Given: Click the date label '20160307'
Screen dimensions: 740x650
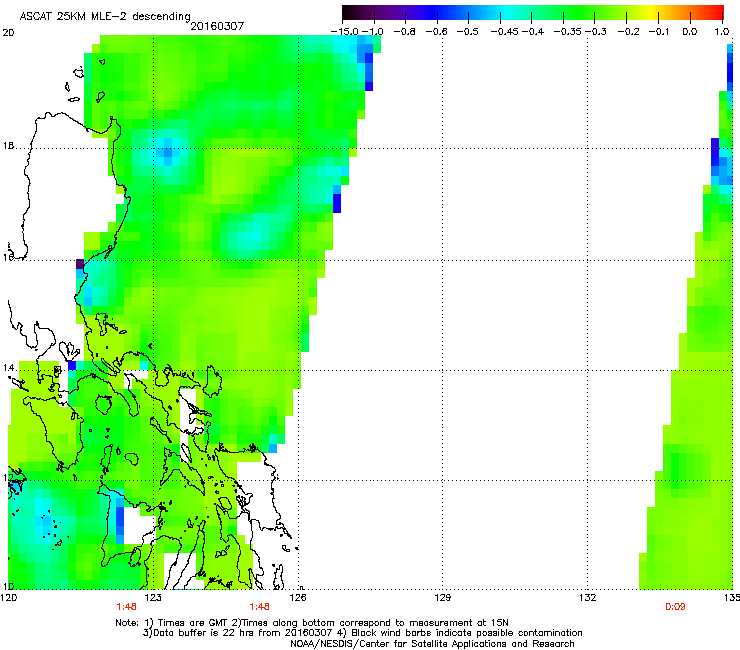Looking at the screenshot, I should point(217,26).
